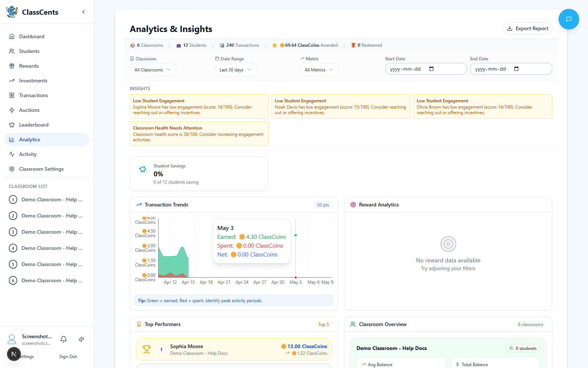
Task: Click the 0 students badge
Action: click(x=523, y=348)
